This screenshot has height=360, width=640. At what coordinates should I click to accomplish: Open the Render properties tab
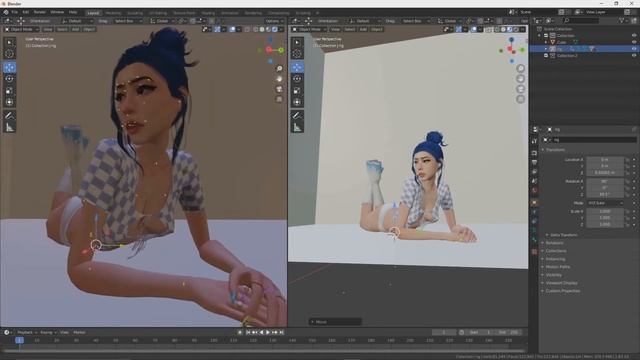click(x=534, y=153)
